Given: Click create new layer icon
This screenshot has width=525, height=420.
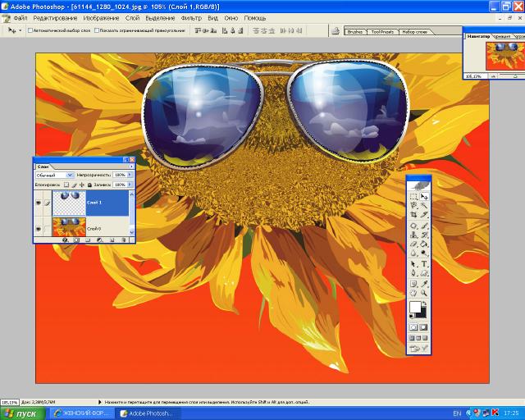Looking at the screenshot, I should tap(112, 240).
